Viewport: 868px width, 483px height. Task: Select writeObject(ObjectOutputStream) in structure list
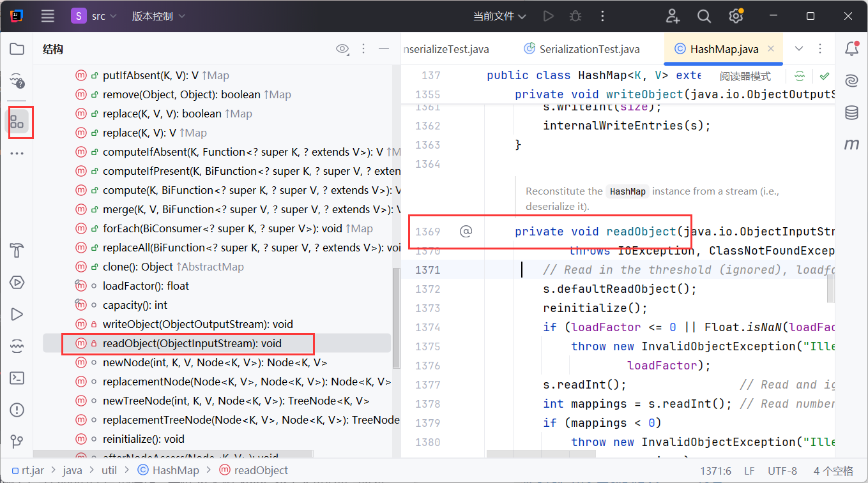click(197, 324)
